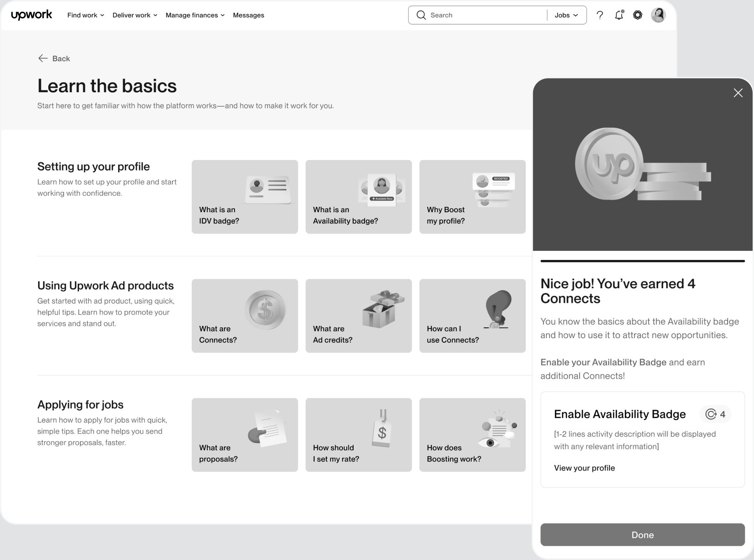The width and height of the screenshot is (754, 560).
Task: Click the avatar illustration on Availability badge card
Action: 382,189
